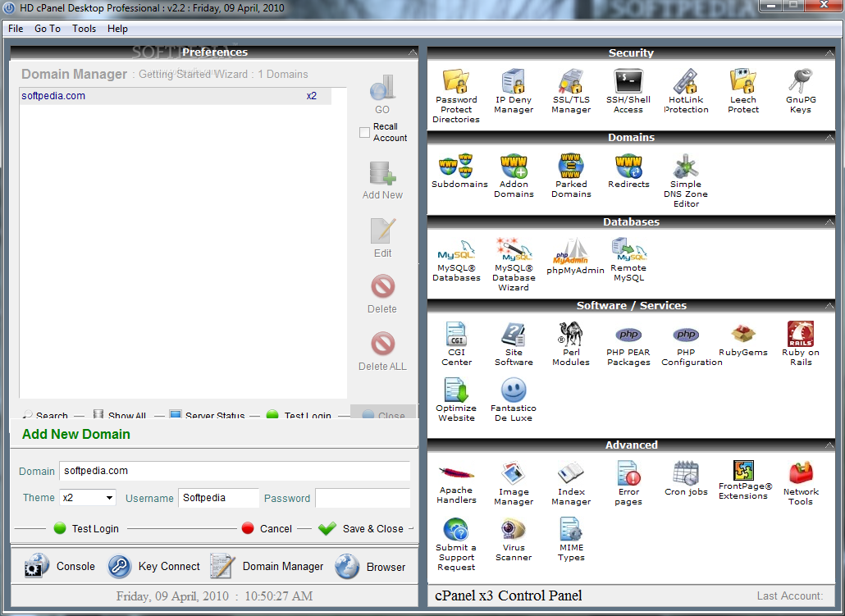The height and width of the screenshot is (616, 845).
Task: Click the Edit domain button
Action: [x=382, y=238]
